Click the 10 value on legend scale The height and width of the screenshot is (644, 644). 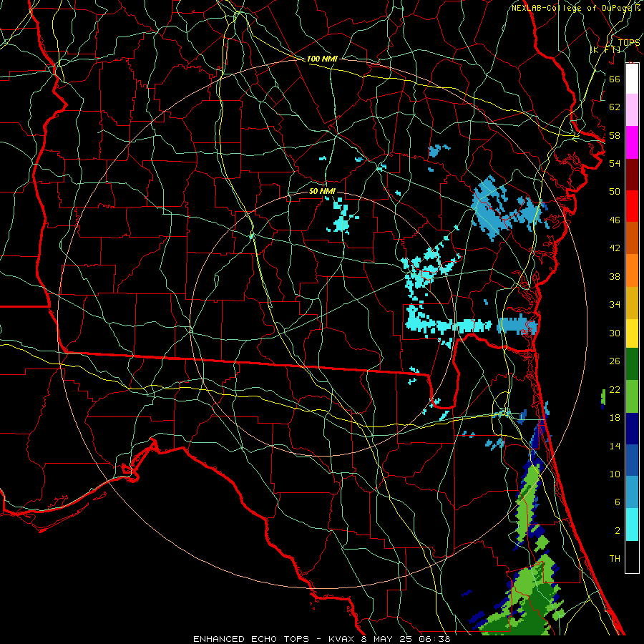pyautogui.click(x=615, y=474)
